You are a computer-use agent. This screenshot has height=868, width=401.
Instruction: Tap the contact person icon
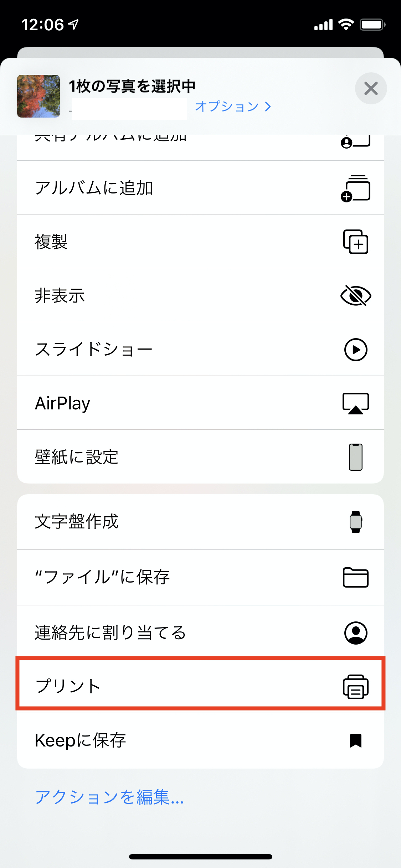tap(355, 633)
